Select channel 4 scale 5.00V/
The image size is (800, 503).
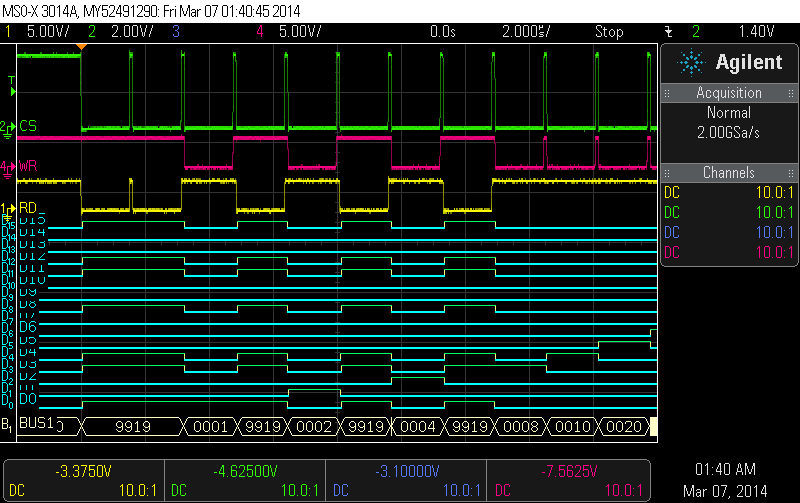300,32
